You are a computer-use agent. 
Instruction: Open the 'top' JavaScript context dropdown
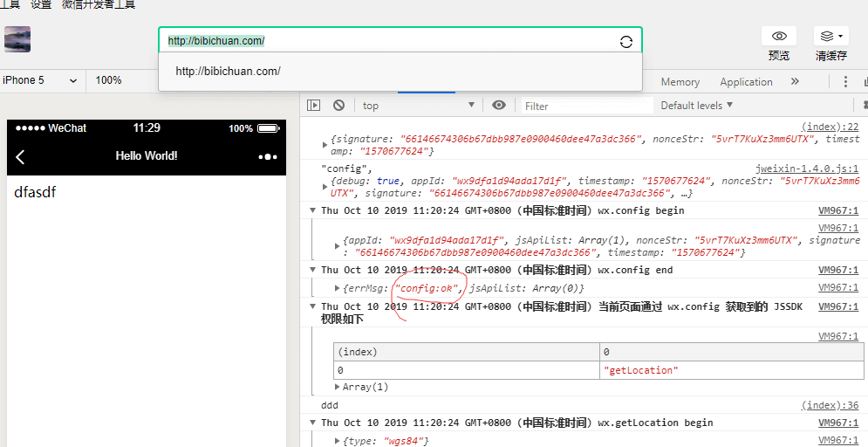click(419, 106)
